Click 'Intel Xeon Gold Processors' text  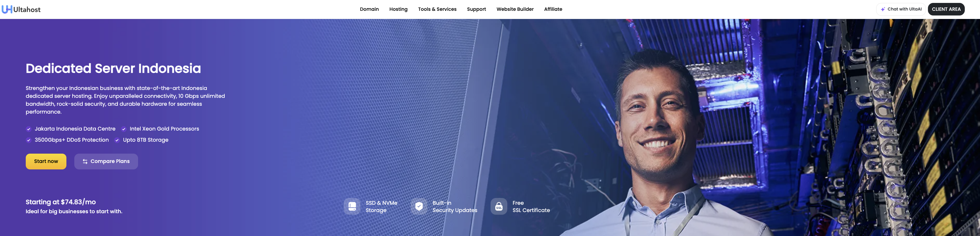(x=164, y=129)
